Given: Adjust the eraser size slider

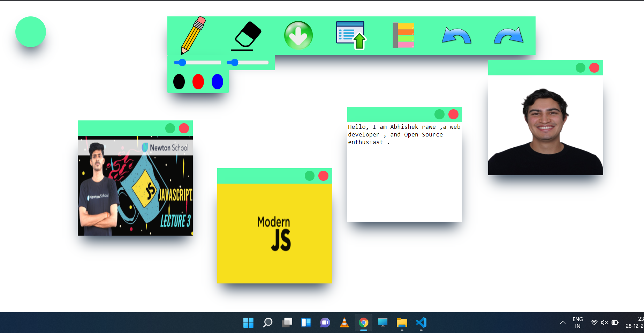Looking at the screenshot, I should coord(248,62).
